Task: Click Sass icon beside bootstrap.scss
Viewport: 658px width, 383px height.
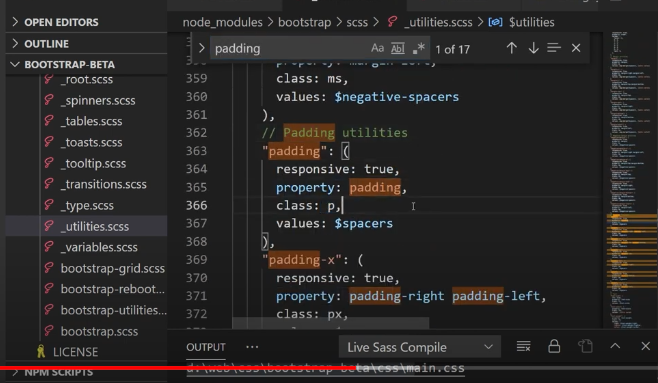Action: pos(49,331)
